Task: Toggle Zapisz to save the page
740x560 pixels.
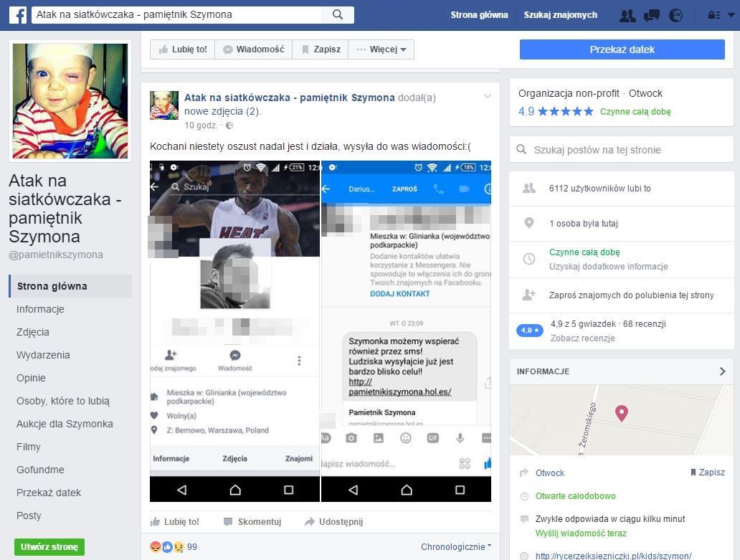Action: tap(321, 49)
